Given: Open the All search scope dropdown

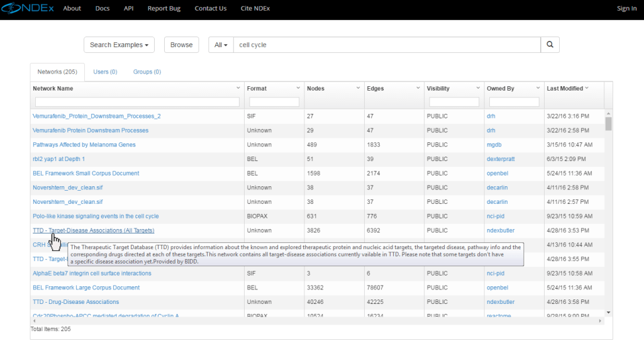Looking at the screenshot, I should [x=221, y=45].
